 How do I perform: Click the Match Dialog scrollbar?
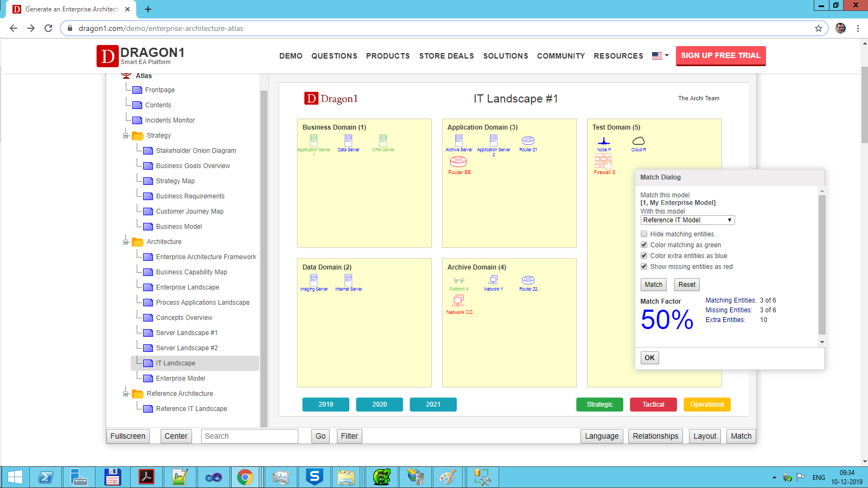(822, 266)
